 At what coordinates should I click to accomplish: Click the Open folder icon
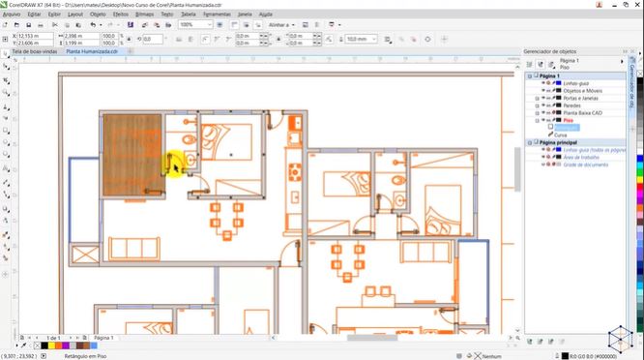click(16, 25)
